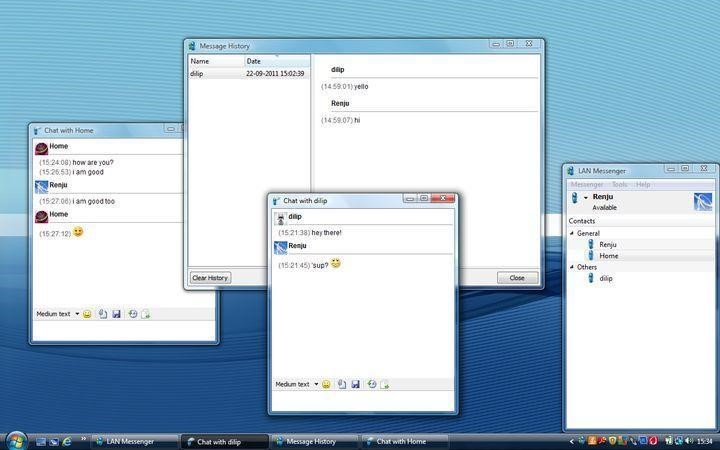Viewport: 720px width, 450px height.
Task: Click the Clear History button
Action: (210, 278)
